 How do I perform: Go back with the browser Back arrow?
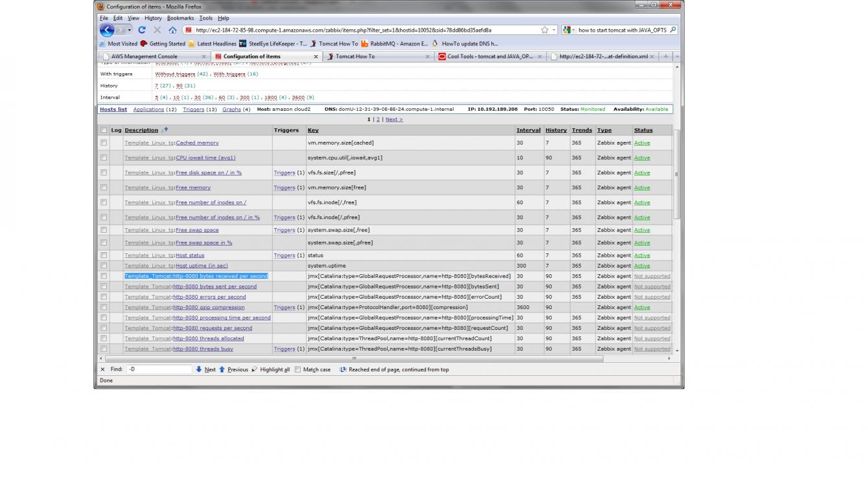107,30
